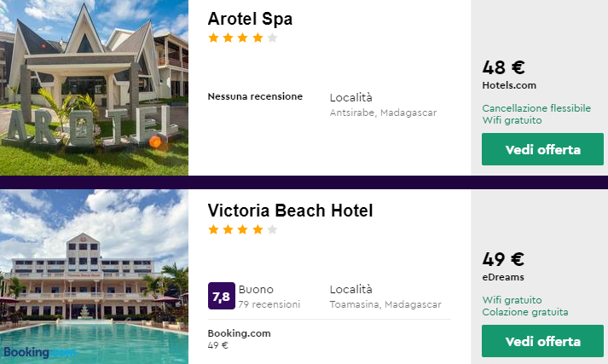
Task: Click the Booking.com logo on the pool photo
Action: [x=38, y=351]
